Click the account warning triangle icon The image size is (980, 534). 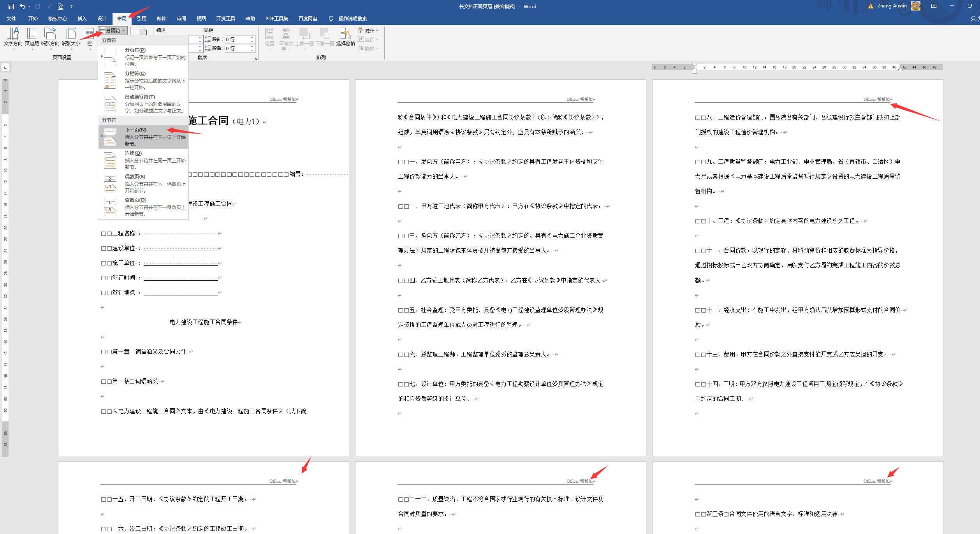pyautogui.click(x=871, y=6)
